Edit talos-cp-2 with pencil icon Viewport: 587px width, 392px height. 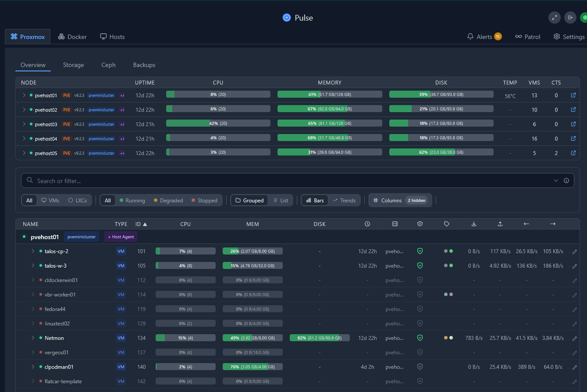(575, 252)
